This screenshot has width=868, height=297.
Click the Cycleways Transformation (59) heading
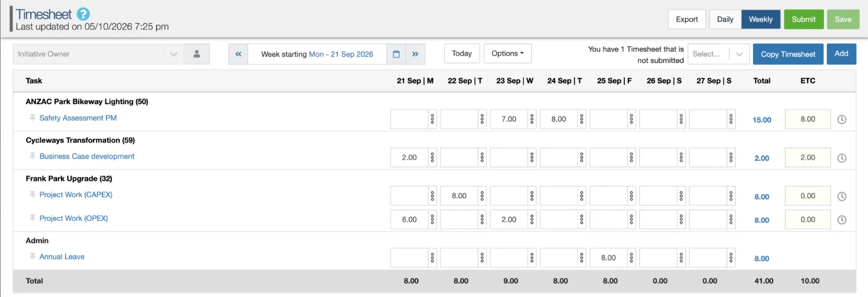pos(80,140)
